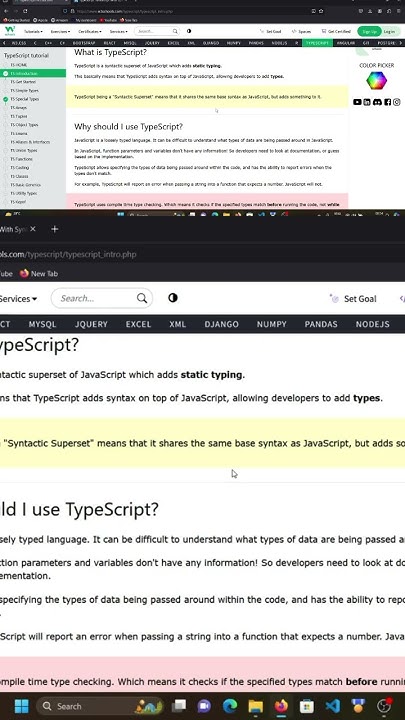405x720 pixels.
Task: Open File Explorer from the enlarged taskbar
Action: (x=256, y=706)
